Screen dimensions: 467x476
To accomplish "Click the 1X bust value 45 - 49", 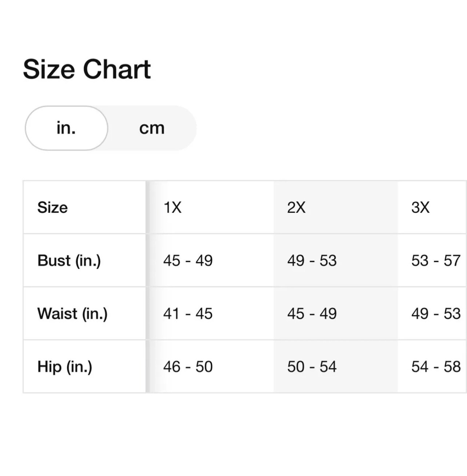I will [188, 261].
